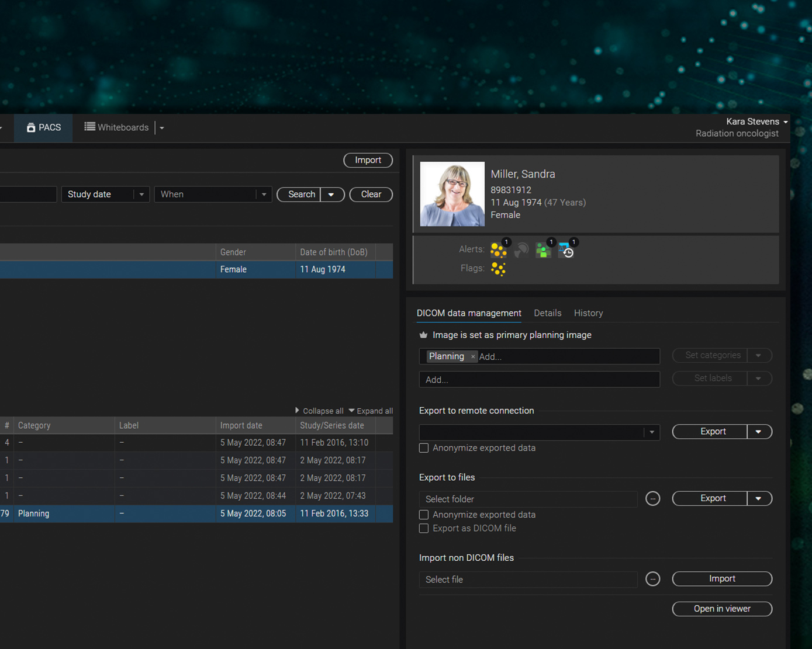Click the treatment history clock alert icon
The height and width of the screenshot is (649, 812).
point(566,251)
